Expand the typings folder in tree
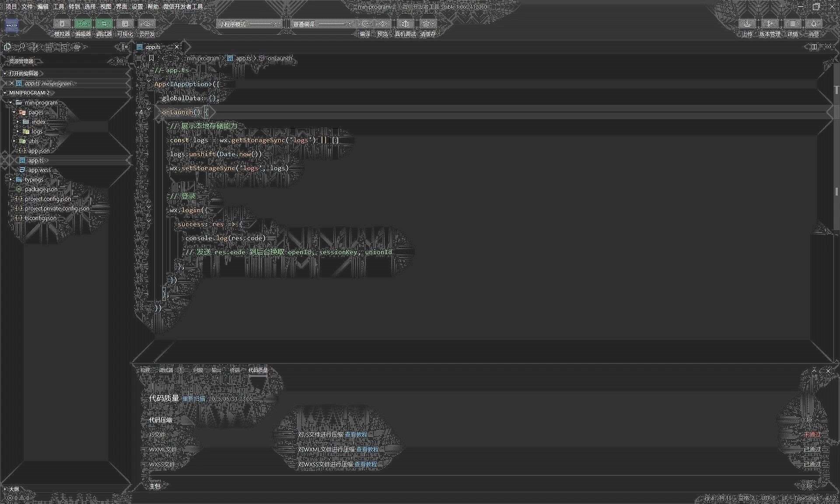Screen dimensions: 840x504 click(34, 180)
